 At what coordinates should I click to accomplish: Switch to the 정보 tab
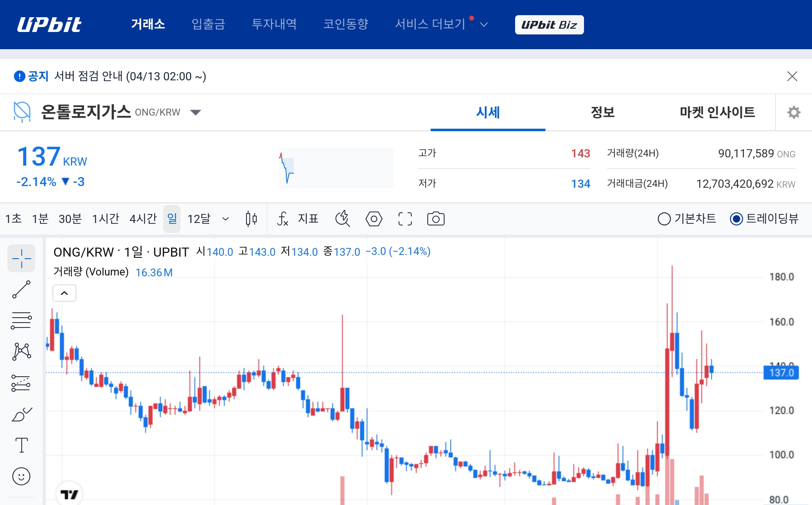[602, 112]
